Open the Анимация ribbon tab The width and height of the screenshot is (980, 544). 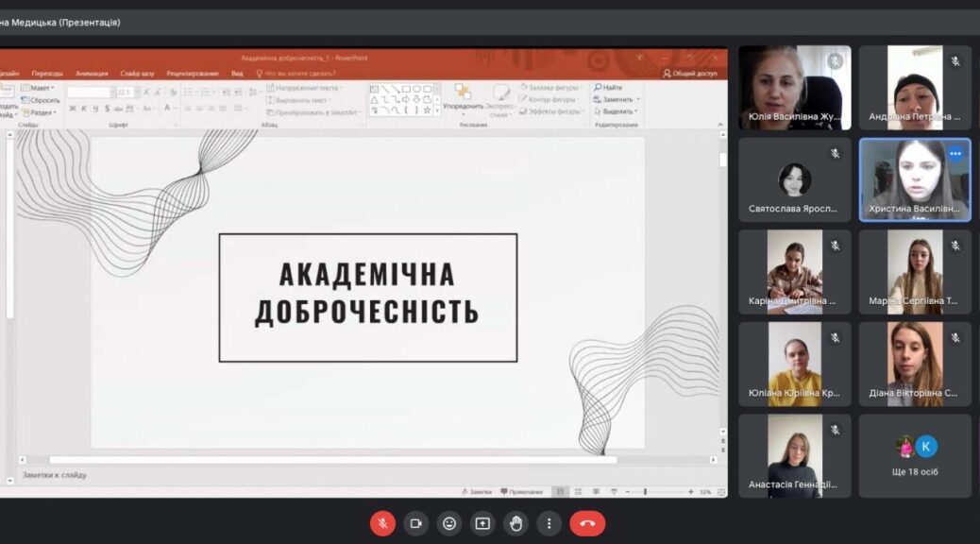92,73
